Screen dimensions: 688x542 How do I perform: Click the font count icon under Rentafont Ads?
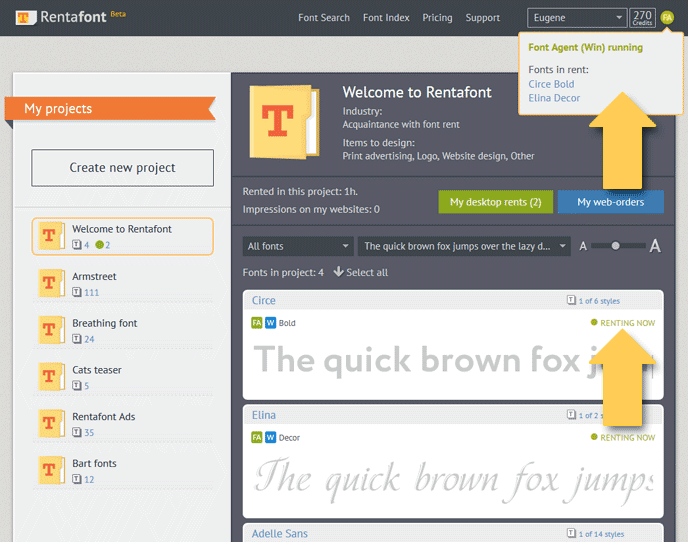point(77,432)
